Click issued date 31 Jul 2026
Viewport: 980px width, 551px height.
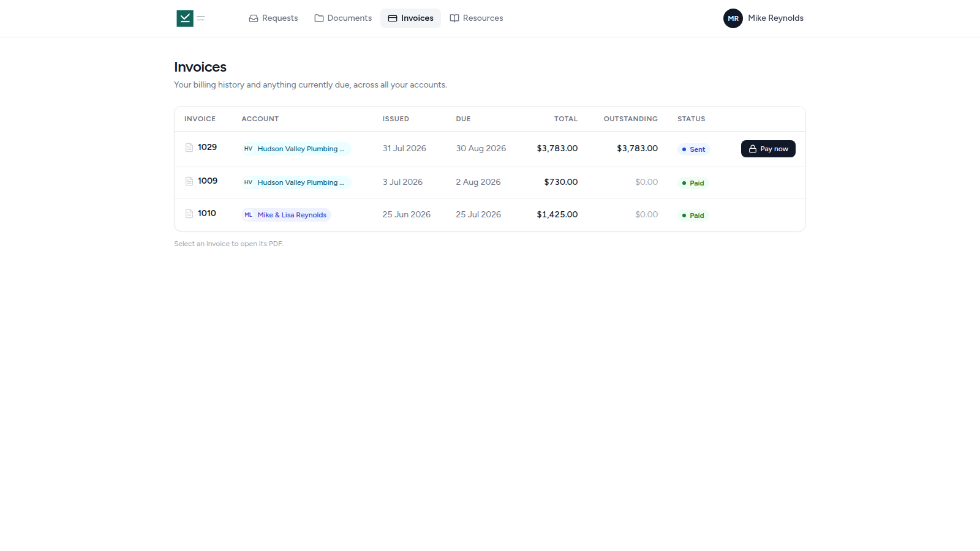coord(404,149)
